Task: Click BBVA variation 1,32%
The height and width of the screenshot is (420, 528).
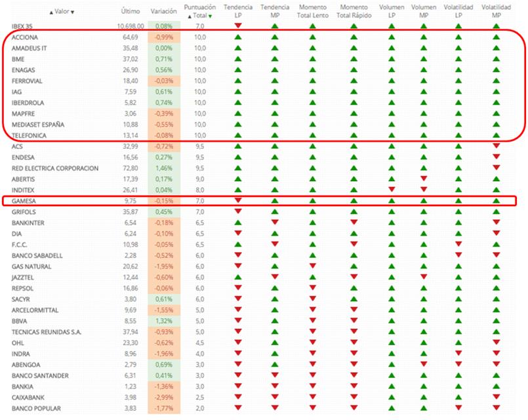Action: 164,321
